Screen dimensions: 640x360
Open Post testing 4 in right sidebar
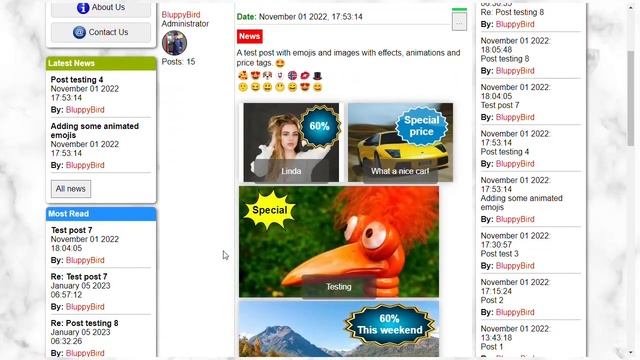click(505, 152)
